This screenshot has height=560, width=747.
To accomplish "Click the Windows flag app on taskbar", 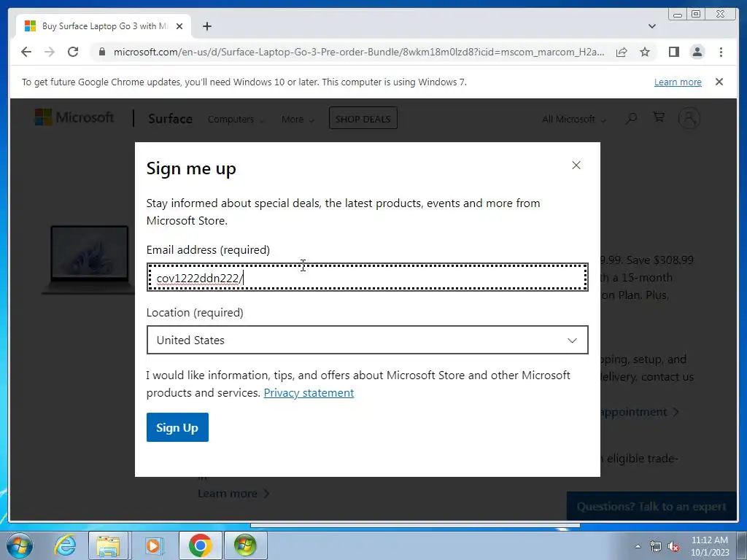I will click(x=245, y=545).
